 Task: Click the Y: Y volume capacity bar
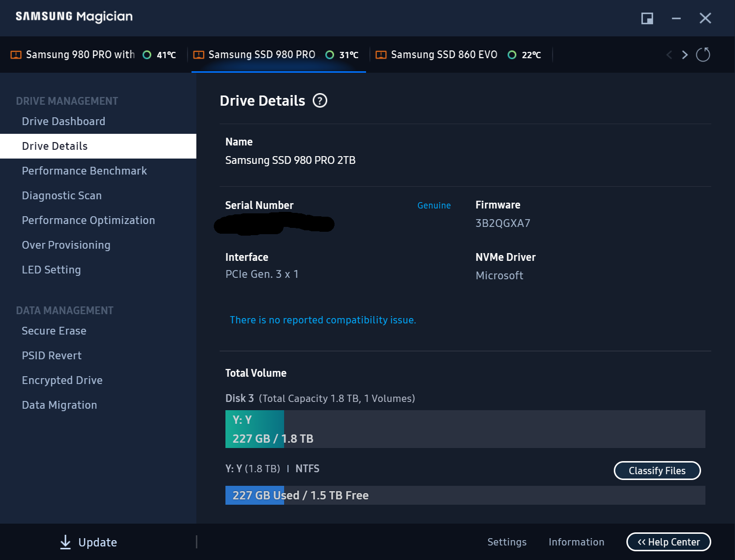[x=465, y=429]
